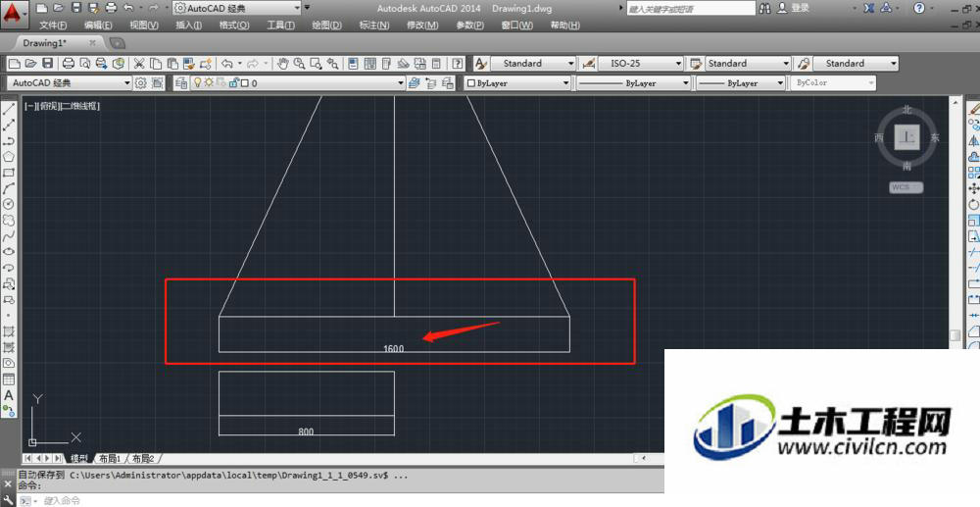This screenshot has width=980, height=507.
Task: Toggle layer 0 on/off light bulb
Action: click(x=198, y=82)
